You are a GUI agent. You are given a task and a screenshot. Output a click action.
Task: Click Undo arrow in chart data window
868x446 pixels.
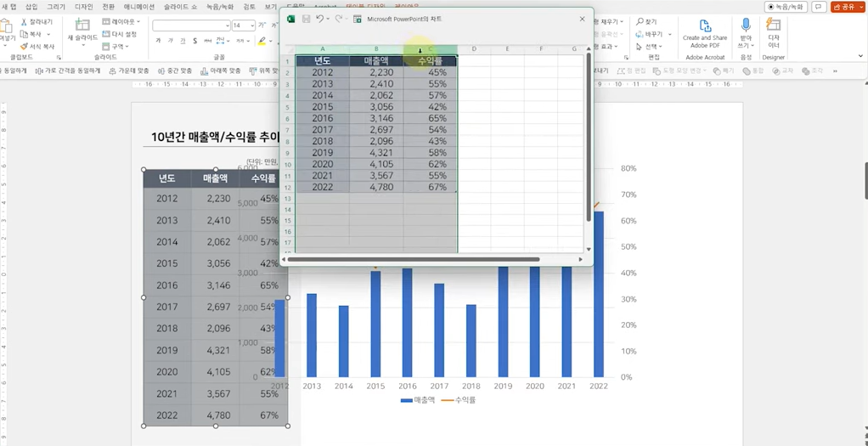(320, 19)
